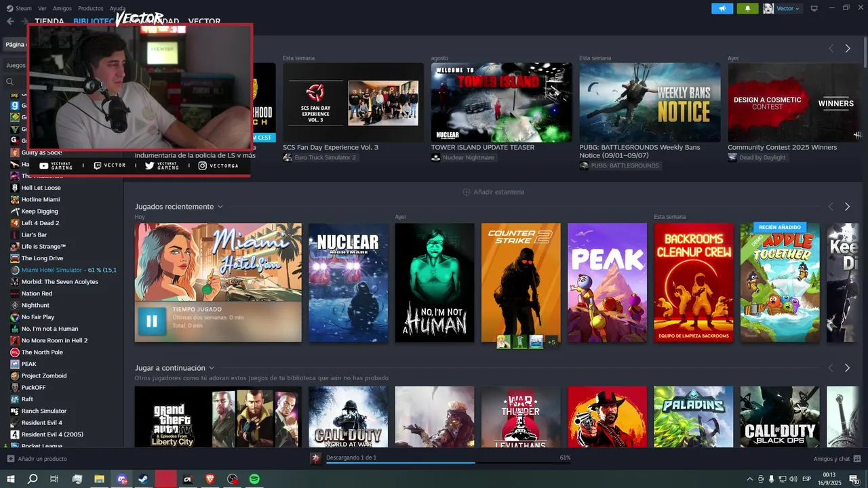868x488 pixels.
Task: Open the Productos menu
Action: (91, 8)
